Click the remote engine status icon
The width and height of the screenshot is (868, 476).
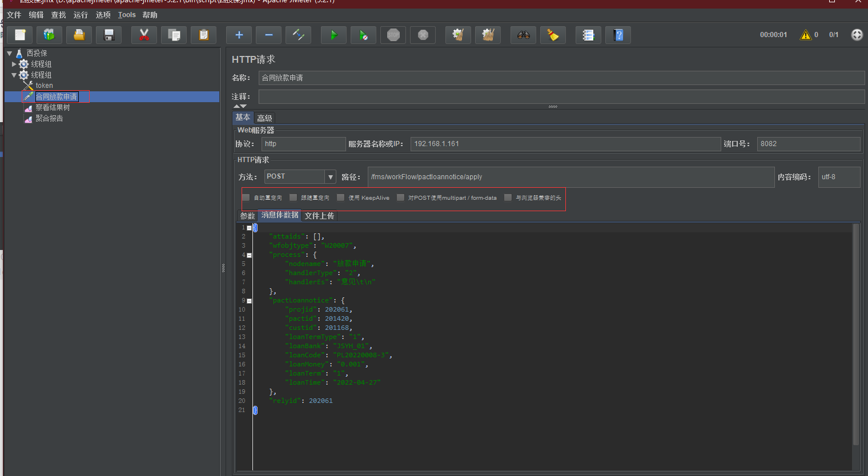tap(857, 35)
